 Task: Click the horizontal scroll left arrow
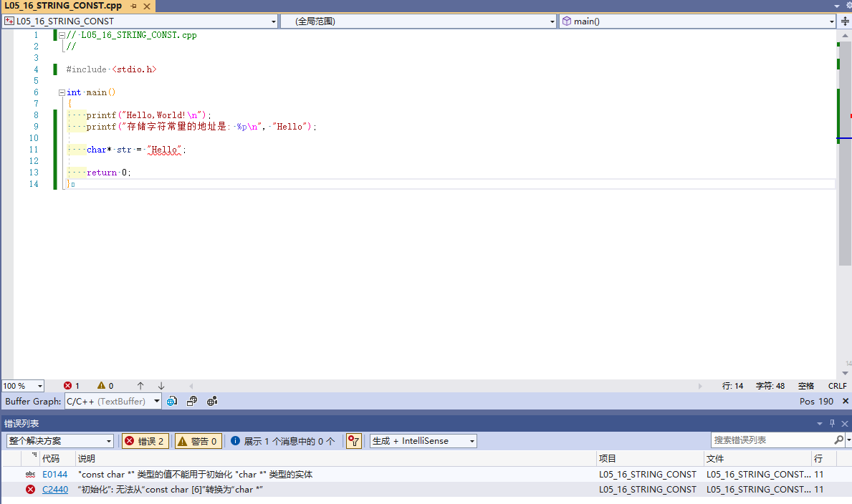[x=191, y=386]
